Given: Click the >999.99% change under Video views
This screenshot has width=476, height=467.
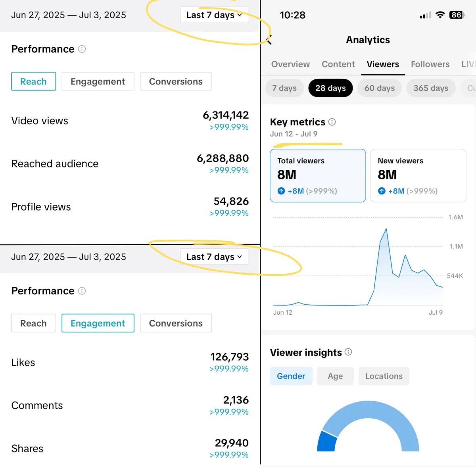Looking at the screenshot, I should [x=229, y=127].
